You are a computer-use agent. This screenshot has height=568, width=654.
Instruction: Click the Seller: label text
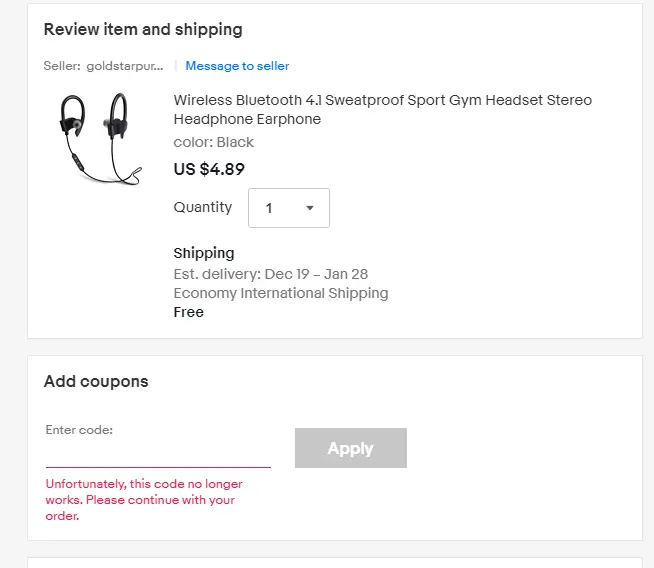coord(62,66)
